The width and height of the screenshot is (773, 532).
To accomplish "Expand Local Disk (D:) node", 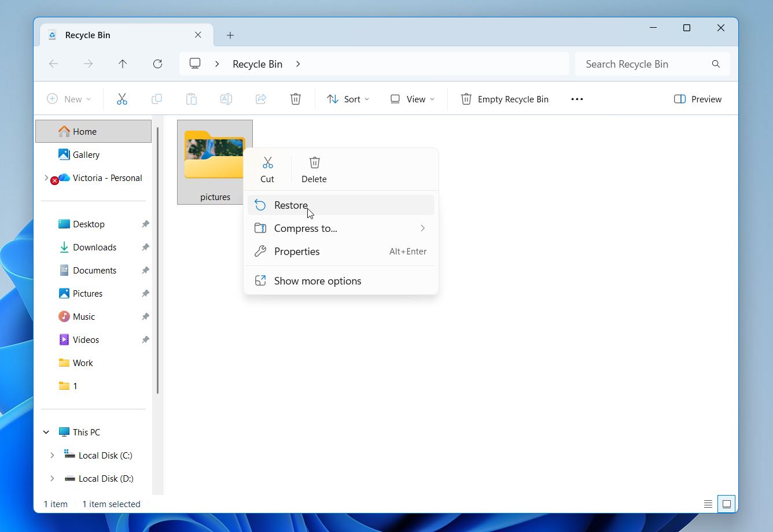I will pyautogui.click(x=52, y=478).
